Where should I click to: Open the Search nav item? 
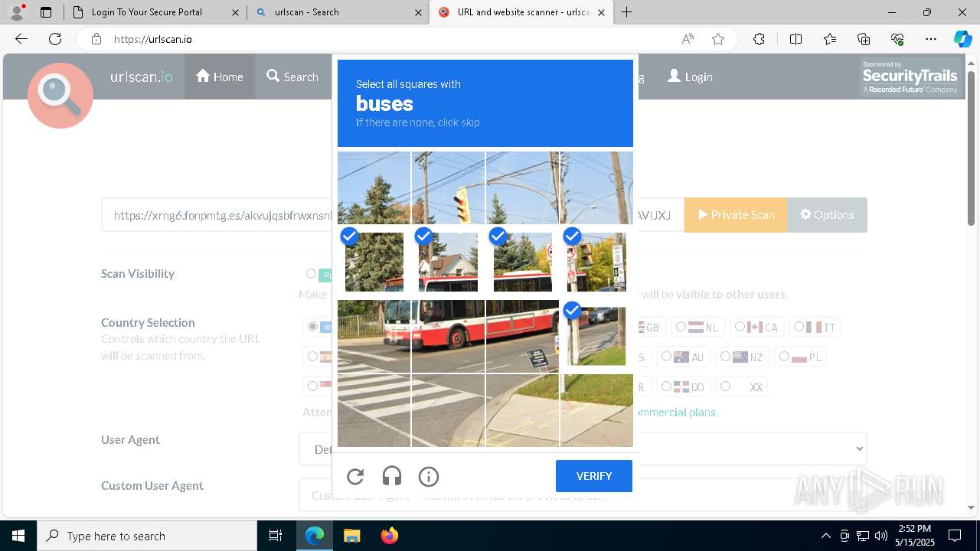[x=292, y=77]
